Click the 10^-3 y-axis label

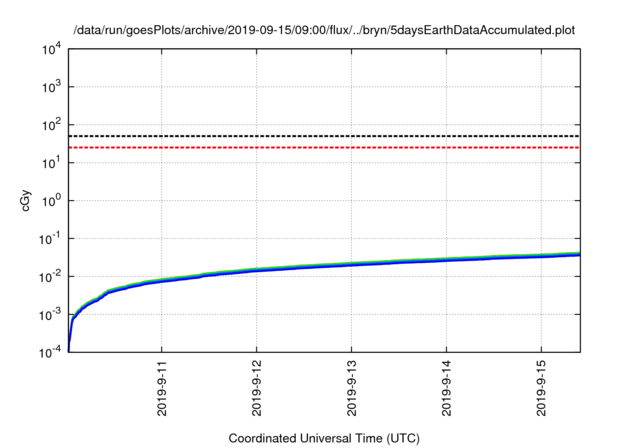coord(50,315)
